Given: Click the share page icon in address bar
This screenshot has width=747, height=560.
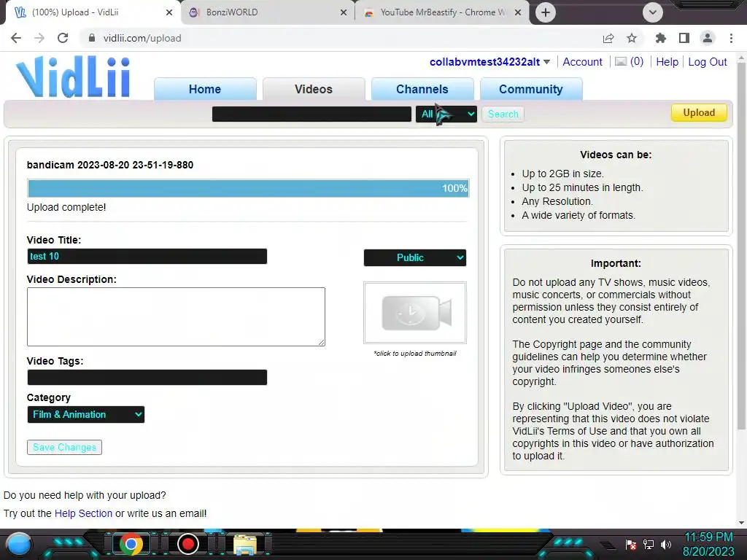Looking at the screenshot, I should 608,38.
